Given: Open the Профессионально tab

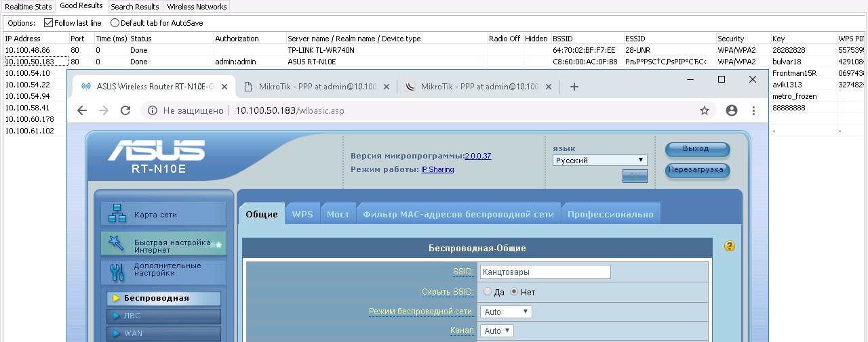Looking at the screenshot, I should pyautogui.click(x=610, y=214).
